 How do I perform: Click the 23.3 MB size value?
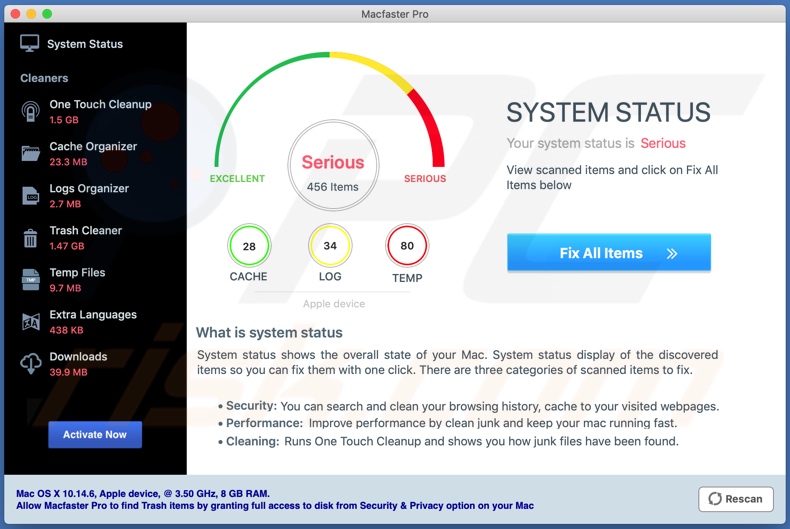click(69, 162)
